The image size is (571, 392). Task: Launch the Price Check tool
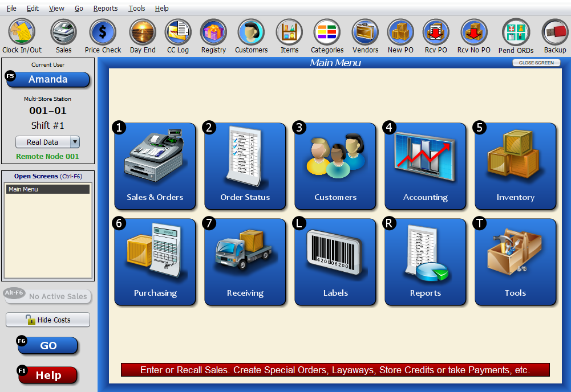pos(103,32)
